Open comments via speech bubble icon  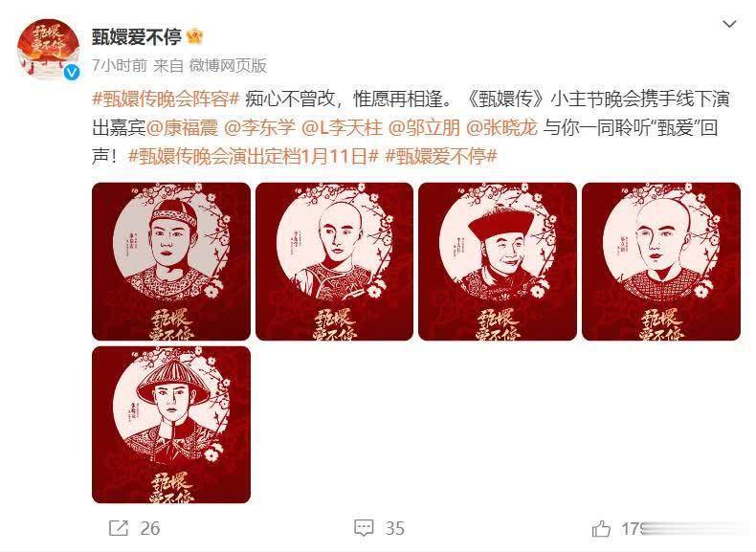(x=364, y=528)
